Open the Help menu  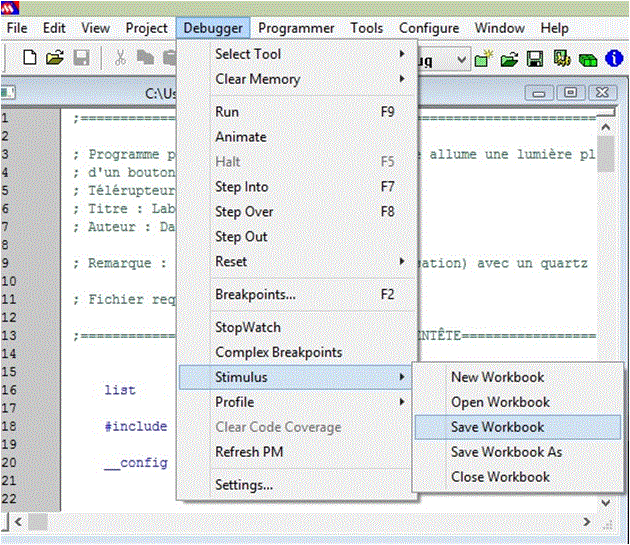[x=554, y=28]
